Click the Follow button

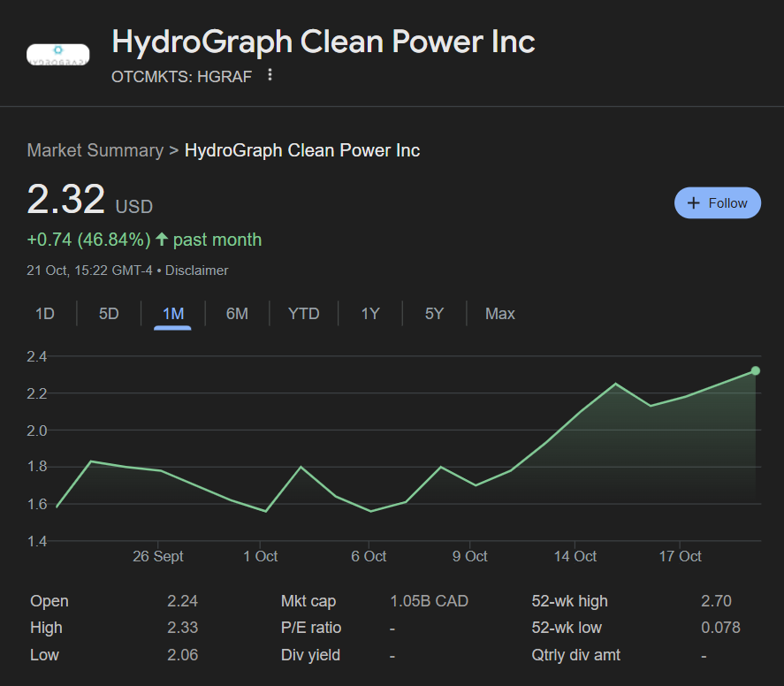click(718, 203)
